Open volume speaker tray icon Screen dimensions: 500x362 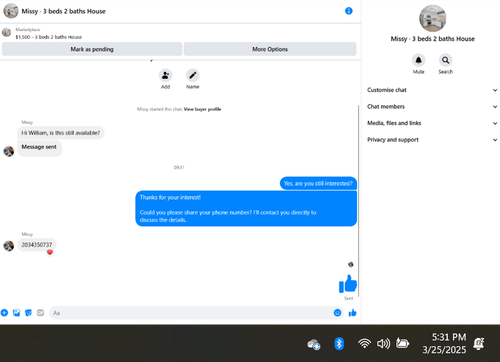click(x=383, y=343)
